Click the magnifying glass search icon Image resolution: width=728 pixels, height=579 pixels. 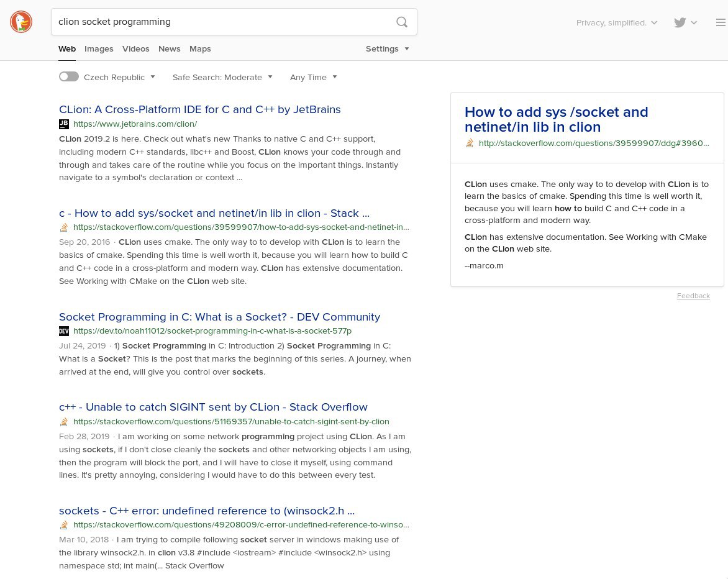(x=402, y=22)
